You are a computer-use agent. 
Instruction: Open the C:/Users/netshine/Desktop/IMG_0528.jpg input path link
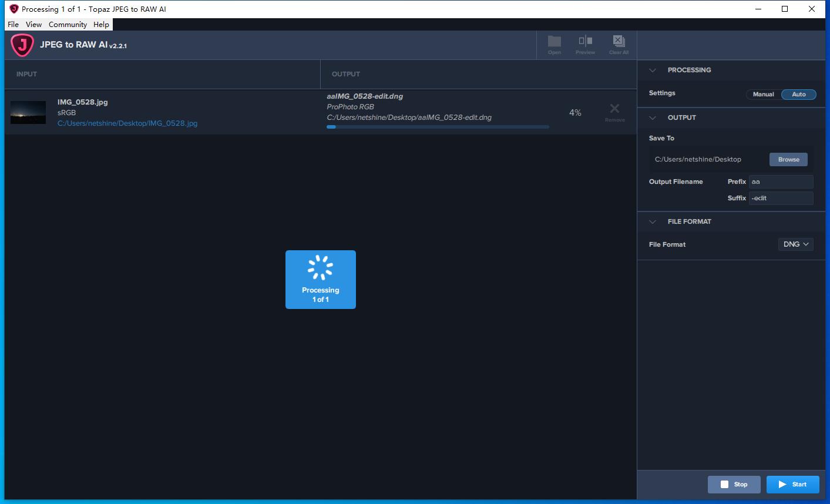tap(127, 123)
